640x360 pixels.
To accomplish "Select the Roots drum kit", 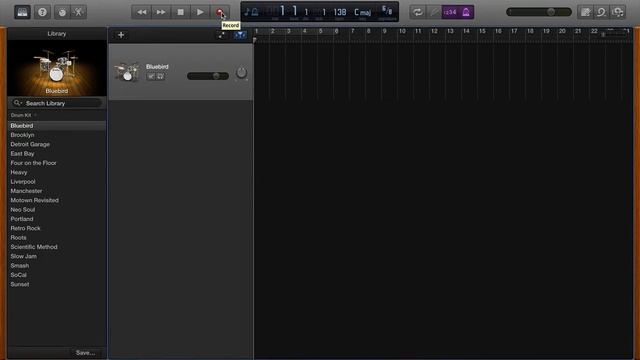I will coord(57,238).
